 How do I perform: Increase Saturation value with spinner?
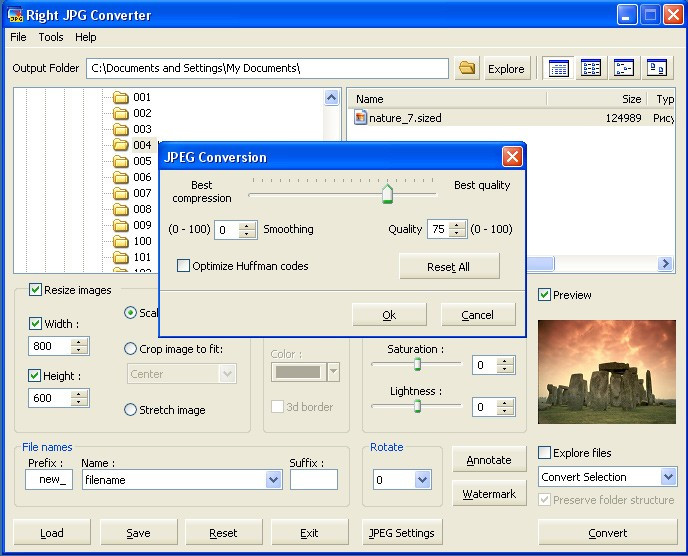[x=505, y=361]
